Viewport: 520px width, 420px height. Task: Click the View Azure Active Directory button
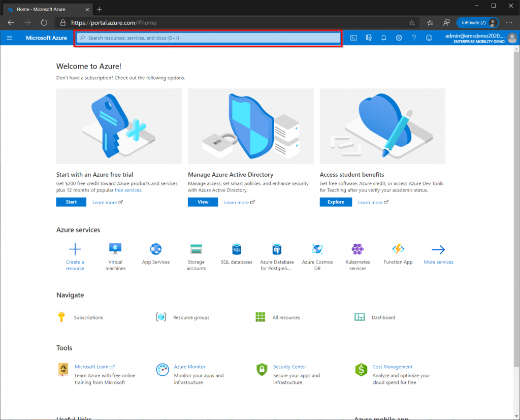(203, 202)
